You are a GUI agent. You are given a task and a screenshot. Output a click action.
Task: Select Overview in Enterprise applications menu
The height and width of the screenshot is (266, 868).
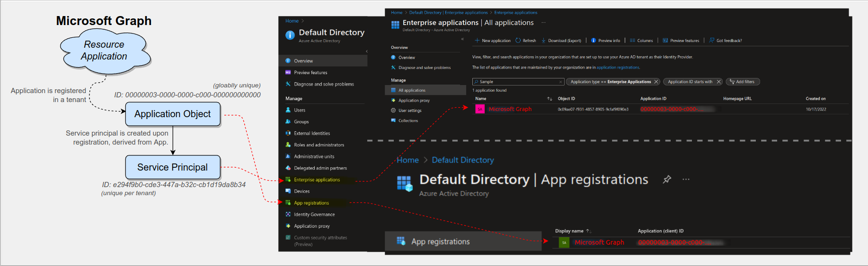pyautogui.click(x=407, y=57)
